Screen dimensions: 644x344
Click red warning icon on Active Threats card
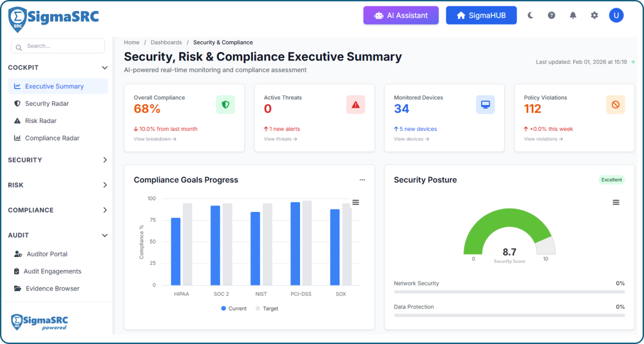(x=355, y=105)
